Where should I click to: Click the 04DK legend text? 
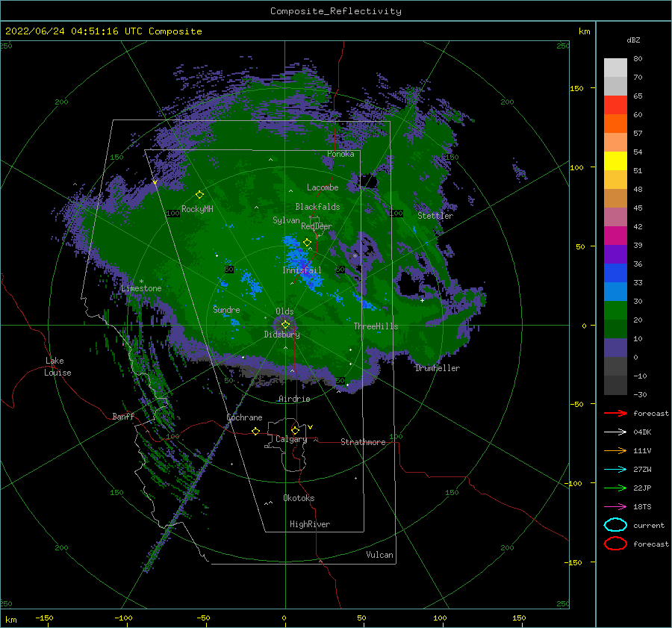(x=642, y=432)
